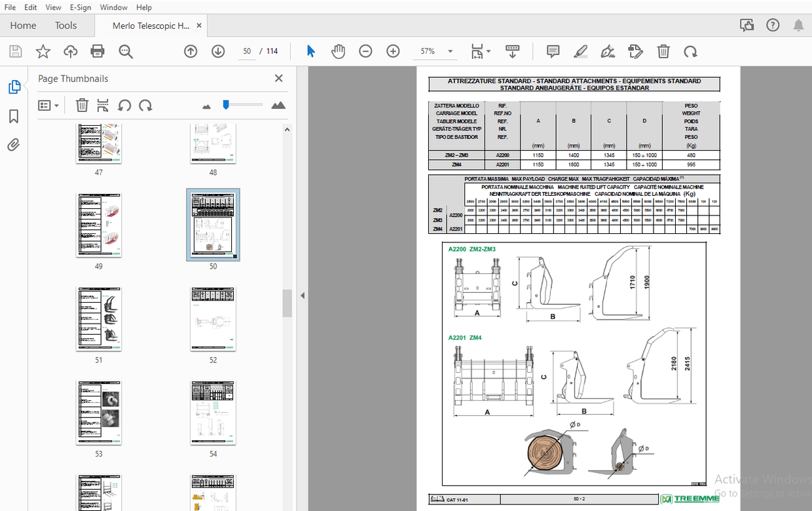Select the Hand pan tool
Viewport: 812px width, 511px height.
point(338,51)
